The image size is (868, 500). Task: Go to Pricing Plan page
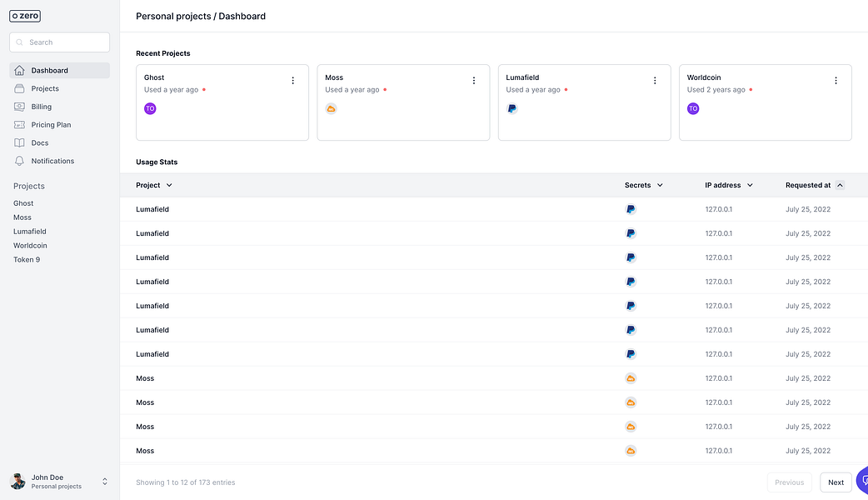tap(51, 125)
